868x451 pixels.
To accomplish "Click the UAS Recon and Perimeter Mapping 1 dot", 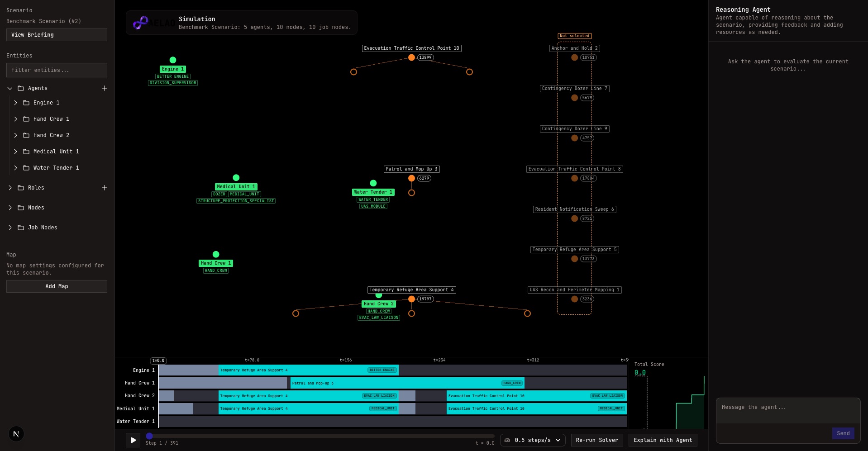I will 574,299.
